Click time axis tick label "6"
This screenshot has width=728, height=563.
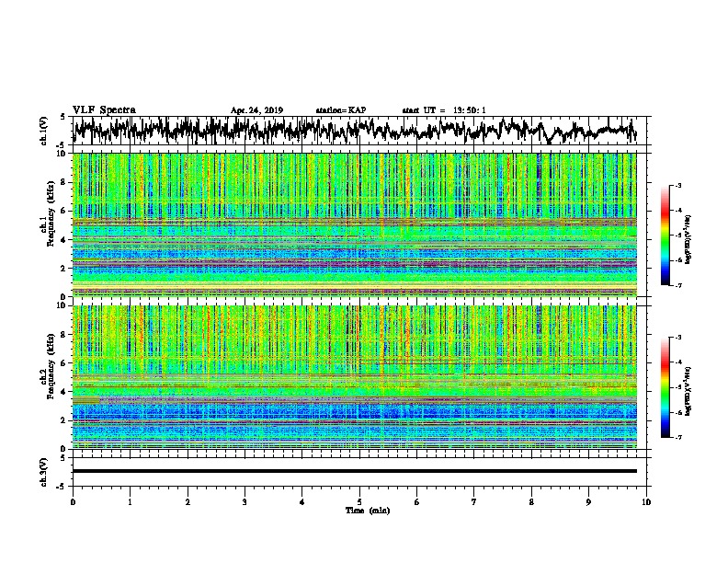tap(417, 502)
